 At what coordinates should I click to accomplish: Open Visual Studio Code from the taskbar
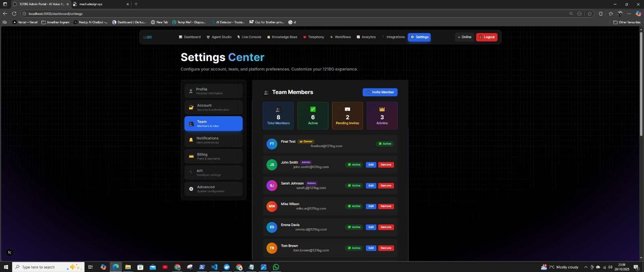[214, 267]
